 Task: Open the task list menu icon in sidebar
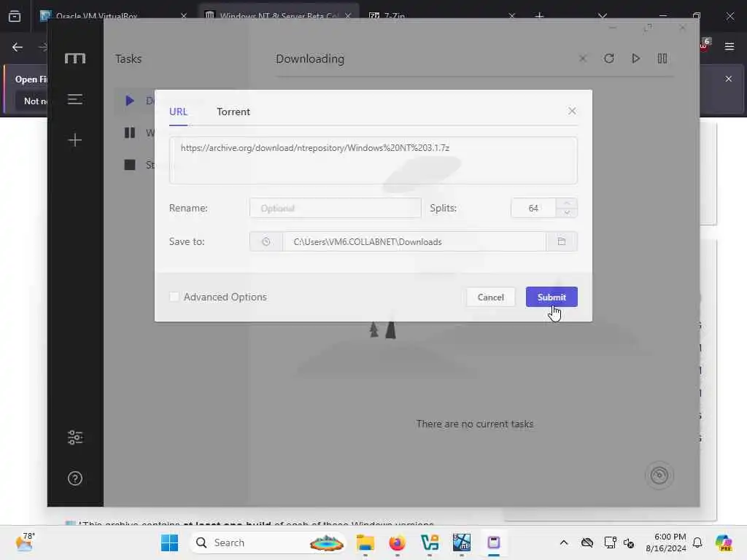click(75, 99)
